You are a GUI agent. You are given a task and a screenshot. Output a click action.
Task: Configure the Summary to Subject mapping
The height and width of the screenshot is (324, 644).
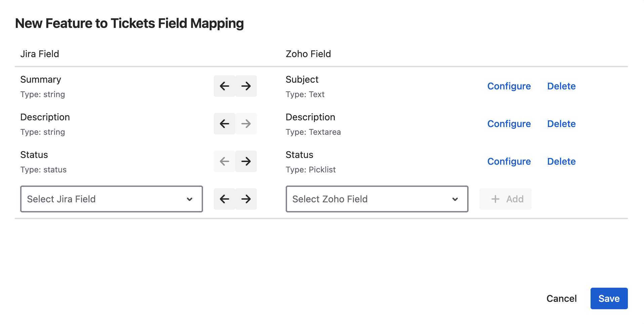[509, 86]
